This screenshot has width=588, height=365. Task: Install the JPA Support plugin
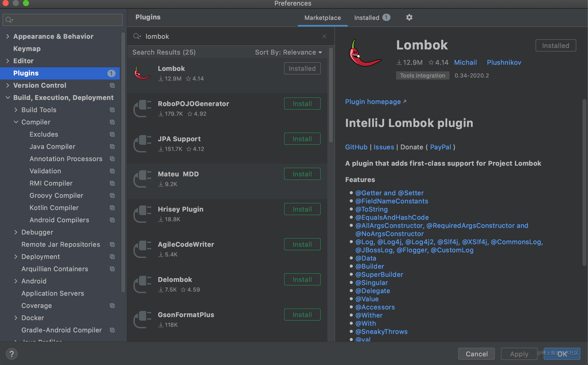coord(302,139)
